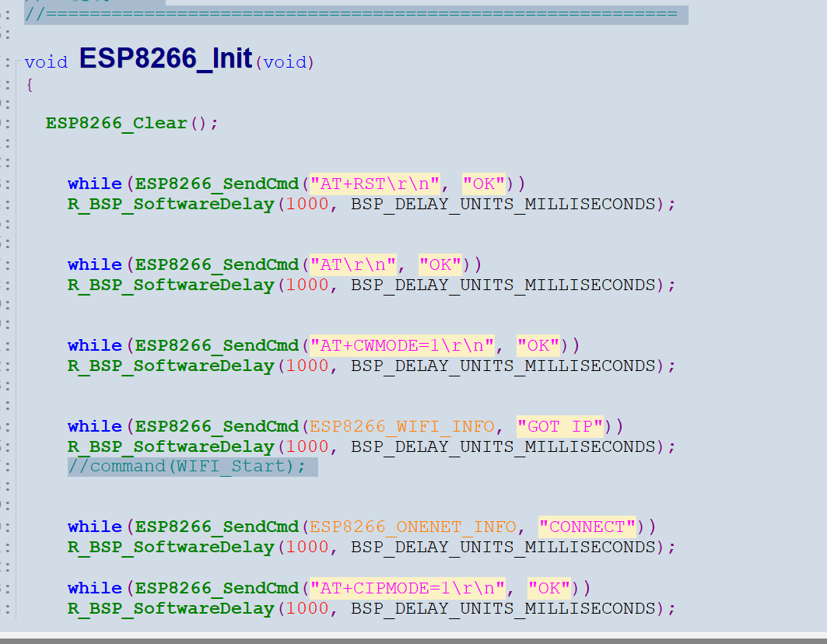827x644 pixels.
Task: Click the ESP8266_Init function name
Action: pyautogui.click(x=166, y=59)
